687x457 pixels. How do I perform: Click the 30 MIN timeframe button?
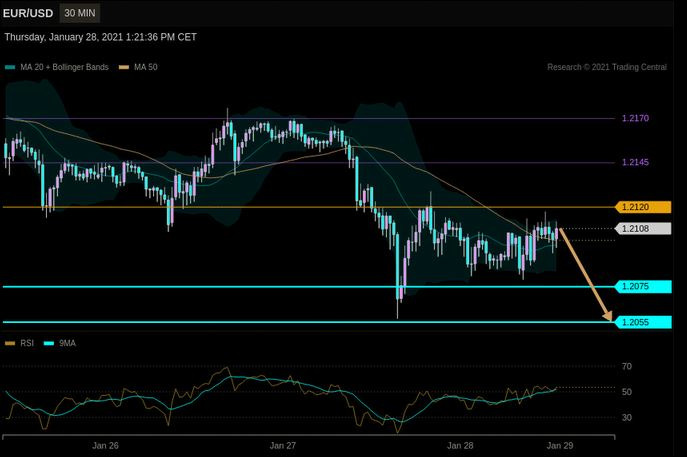[x=79, y=13]
